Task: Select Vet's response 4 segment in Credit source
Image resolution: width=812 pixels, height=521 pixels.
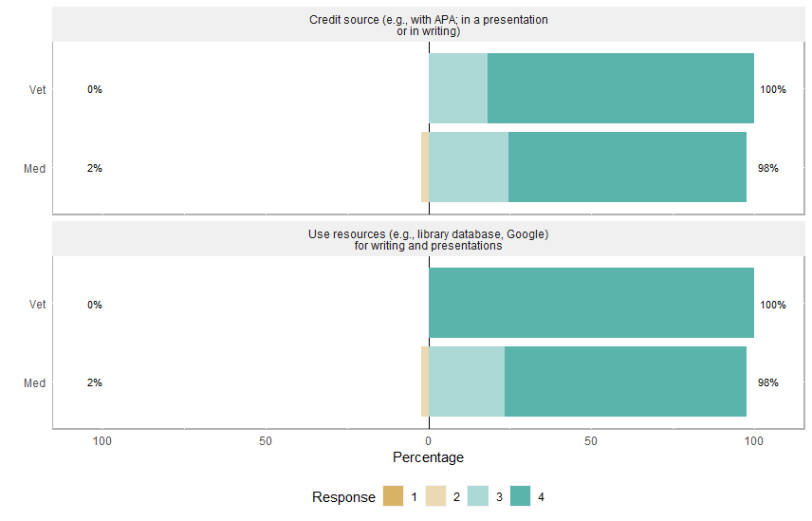Action: click(x=620, y=88)
